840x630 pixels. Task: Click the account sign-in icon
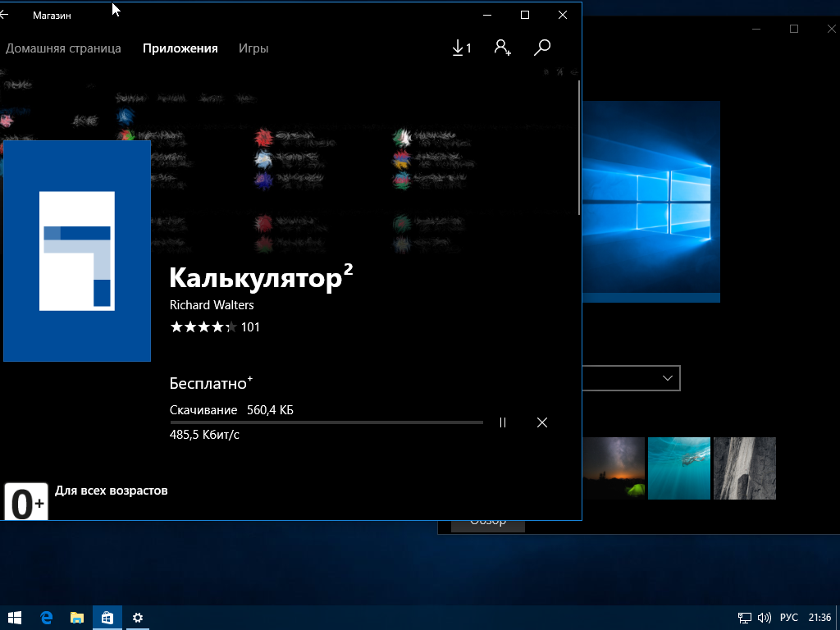tap(502, 48)
